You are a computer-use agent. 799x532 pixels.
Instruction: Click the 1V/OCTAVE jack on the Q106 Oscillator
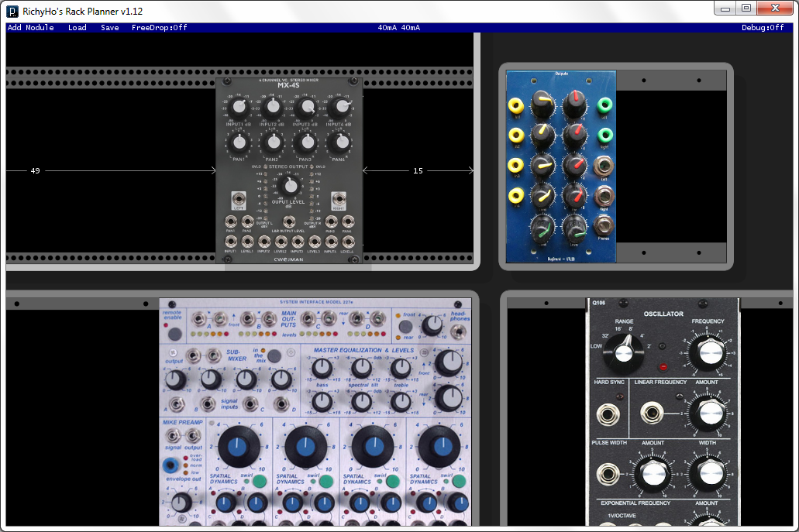(x=607, y=525)
